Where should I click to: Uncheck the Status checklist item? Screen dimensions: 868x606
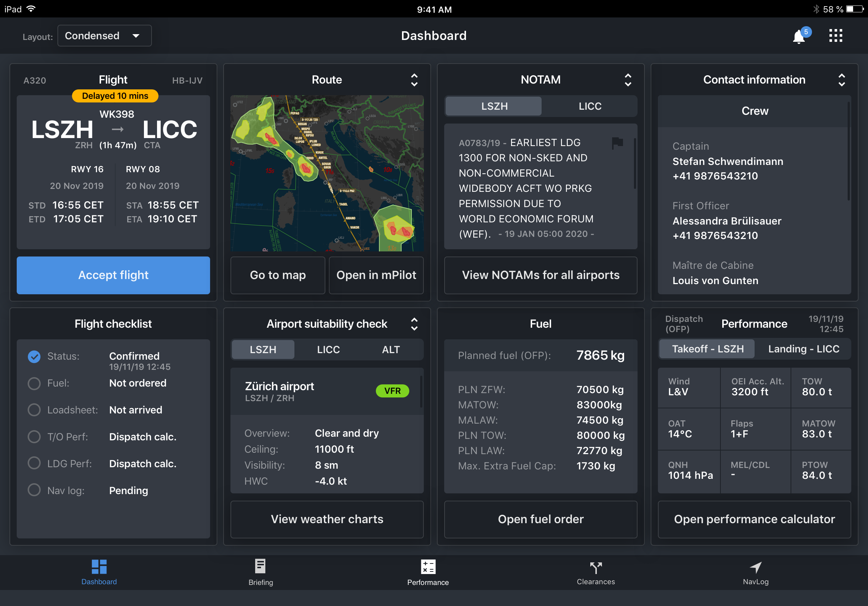[x=34, y=356]
